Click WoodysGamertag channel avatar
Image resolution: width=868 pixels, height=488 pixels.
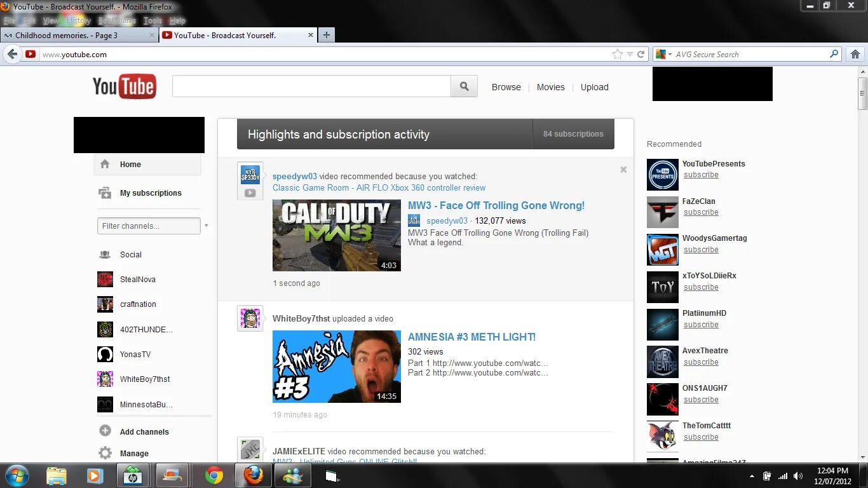pos(663,250)
